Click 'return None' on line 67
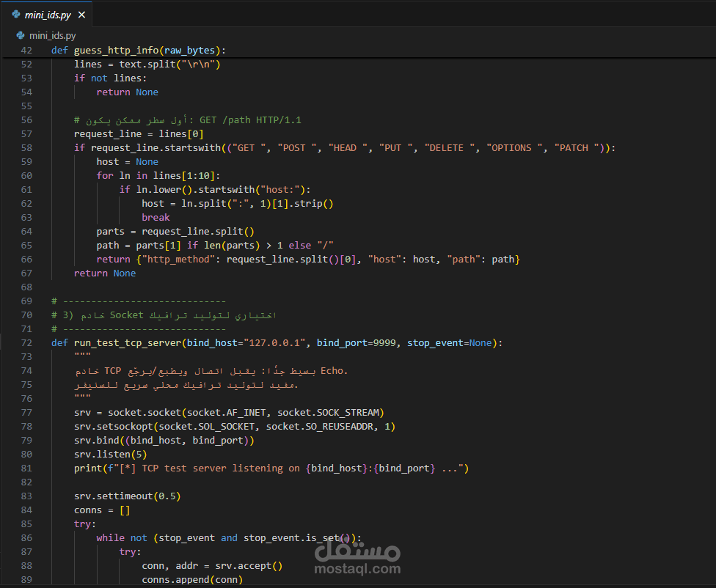The width and height of the screenshot is (716, 588). (x=105, y=273)
